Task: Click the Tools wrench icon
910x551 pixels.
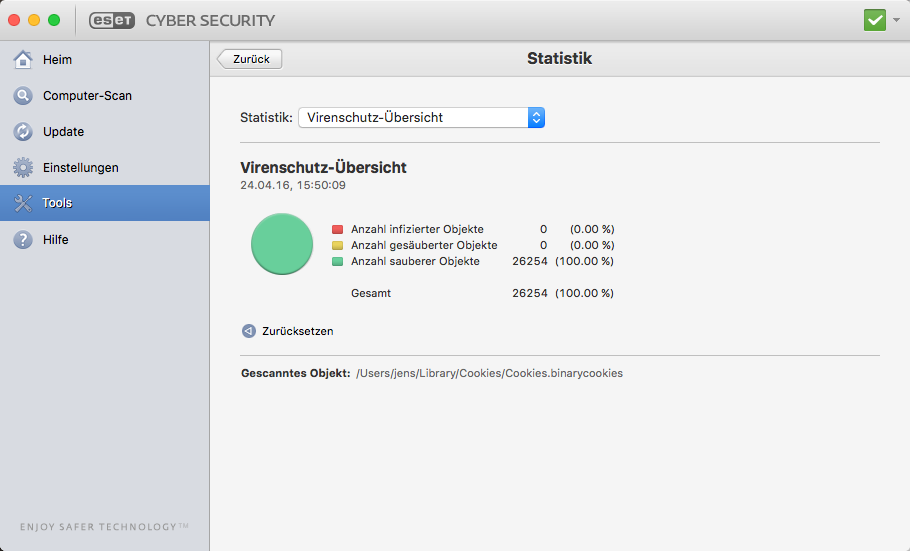Action: (23, 203)
